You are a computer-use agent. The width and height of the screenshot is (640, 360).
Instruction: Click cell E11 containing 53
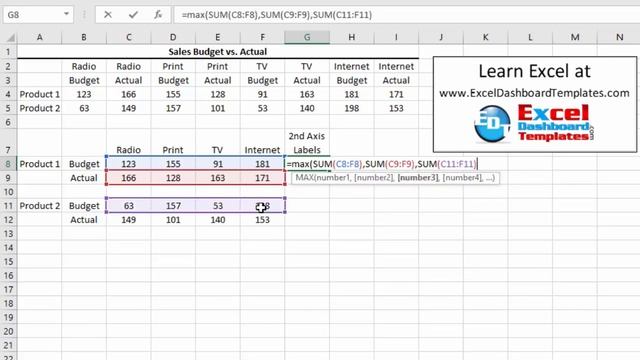[218, 206]
